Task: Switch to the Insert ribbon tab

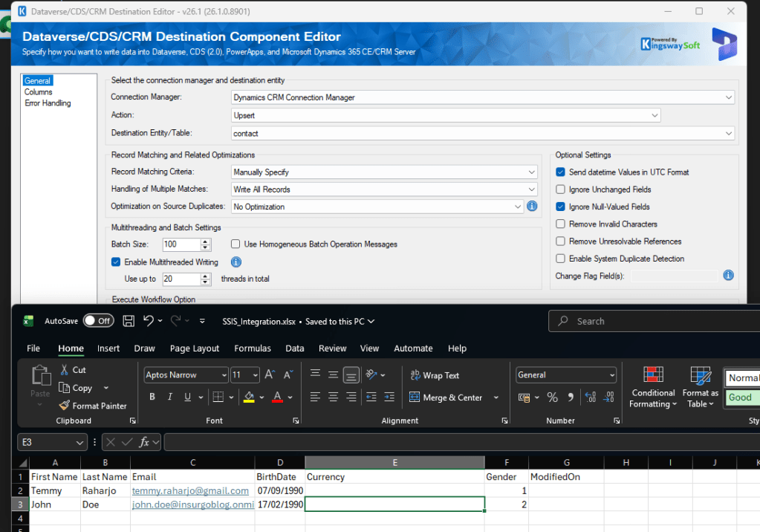Action: [x=108, y=348]
